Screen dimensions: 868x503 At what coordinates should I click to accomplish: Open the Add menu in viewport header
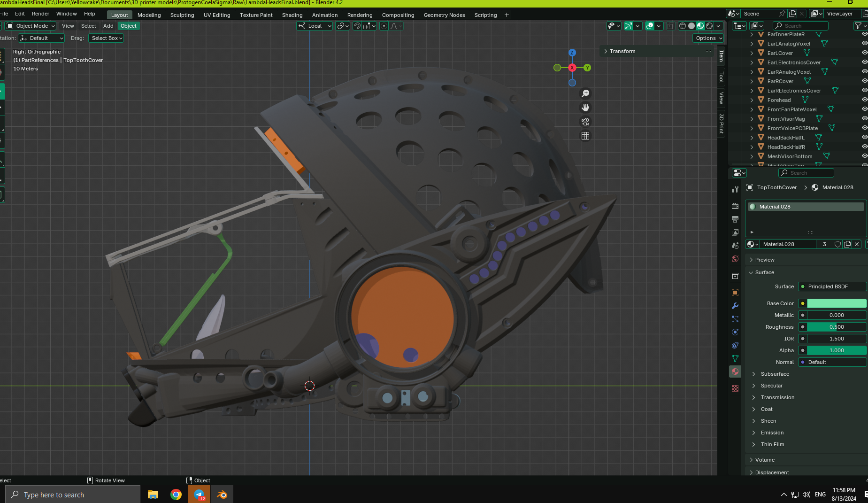pyautogui.click(x=108, y=26)
